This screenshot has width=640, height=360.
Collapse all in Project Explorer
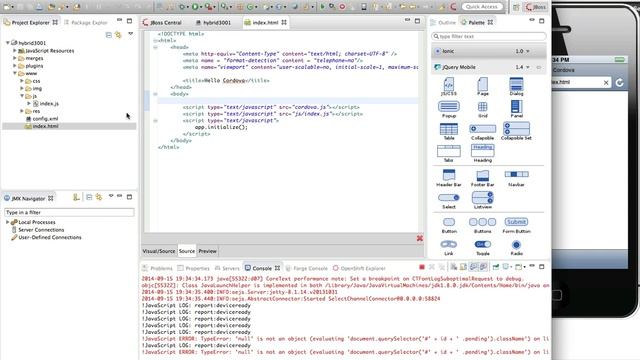(x=109, y=35)
